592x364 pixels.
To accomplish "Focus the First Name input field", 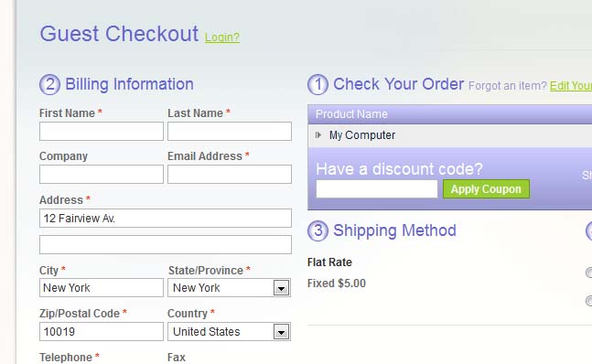I will 102,132.
